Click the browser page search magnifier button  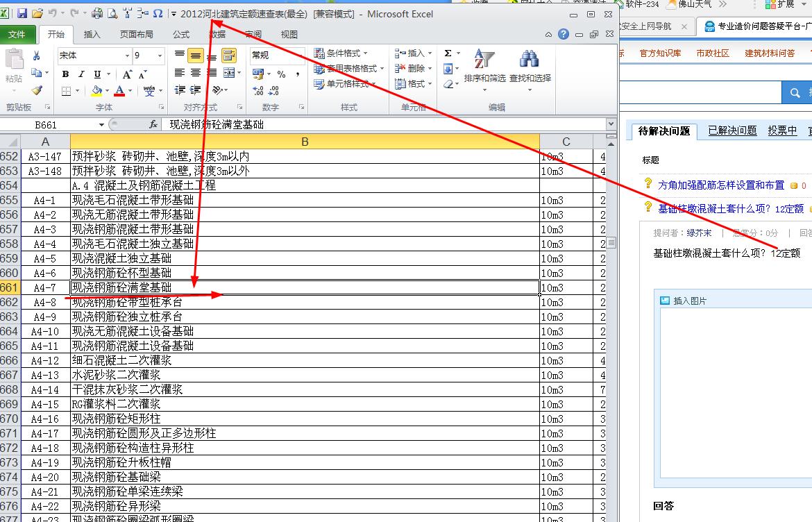point(795,92)
